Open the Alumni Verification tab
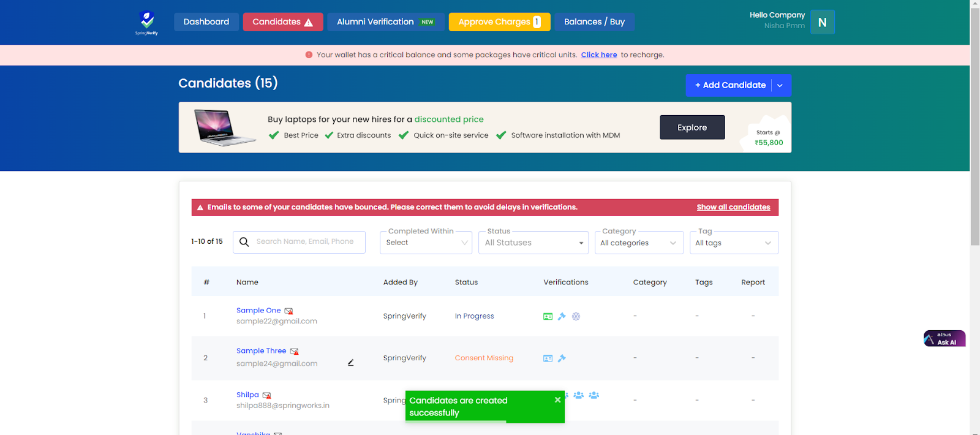 386,22
